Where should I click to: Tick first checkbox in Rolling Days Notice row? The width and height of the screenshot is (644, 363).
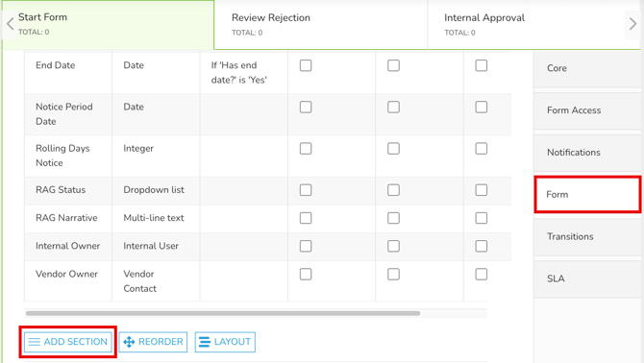click(x=306, y=149)
